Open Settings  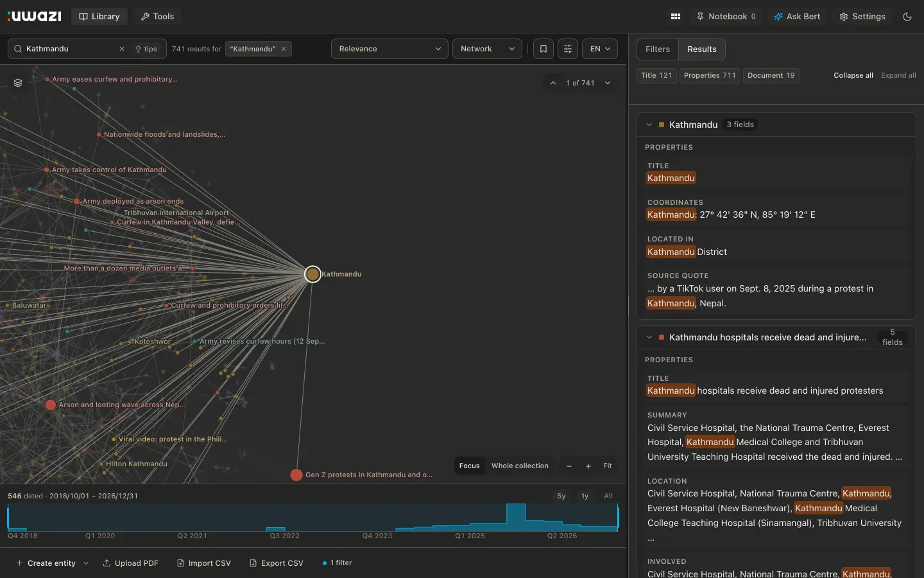[862, 17]
